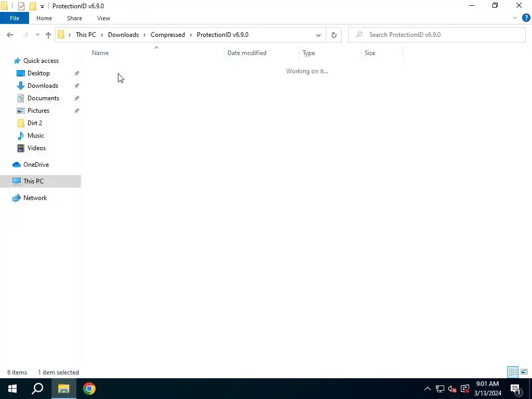Open Help with the question mark icon
Screen dimensions: 532x399
pyautogui.click(x=526, y=18)
